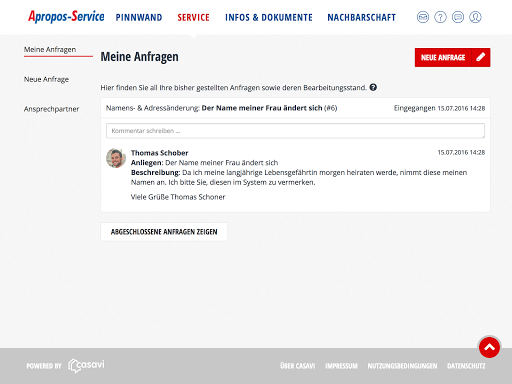Click the author name Thomas Schober
The width and height of the screenshot is (512, 384).
click(159, 153)
